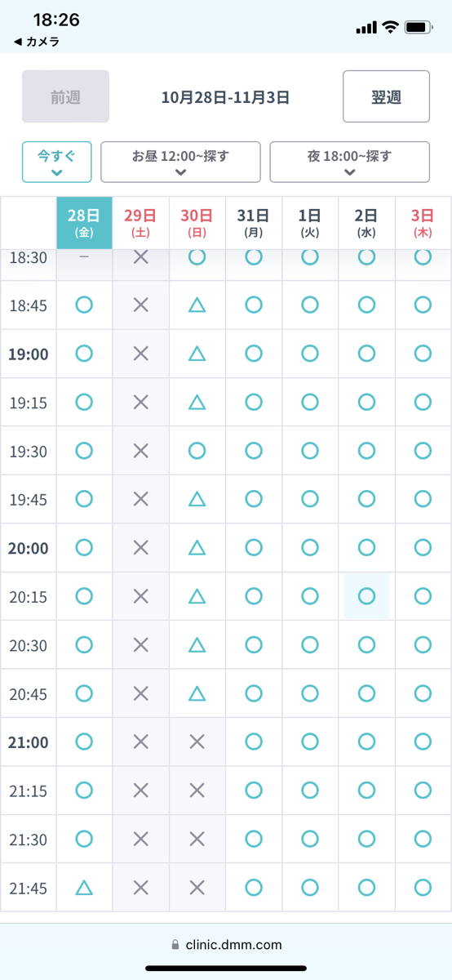Pick the circle slot at 21:30 on 3日
Image resolution: width=452 pixels, height=980 pixels.
point(423,840)
